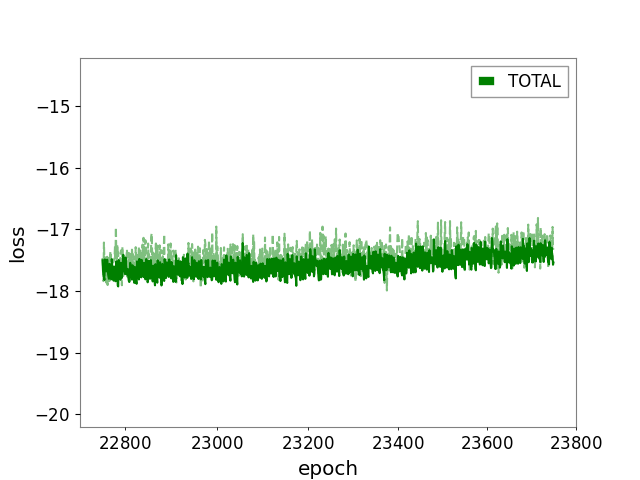The width and height of the screenshot is (640, 480).
Task: Click the x-axis tick label 23800
Action: (576, 443)
